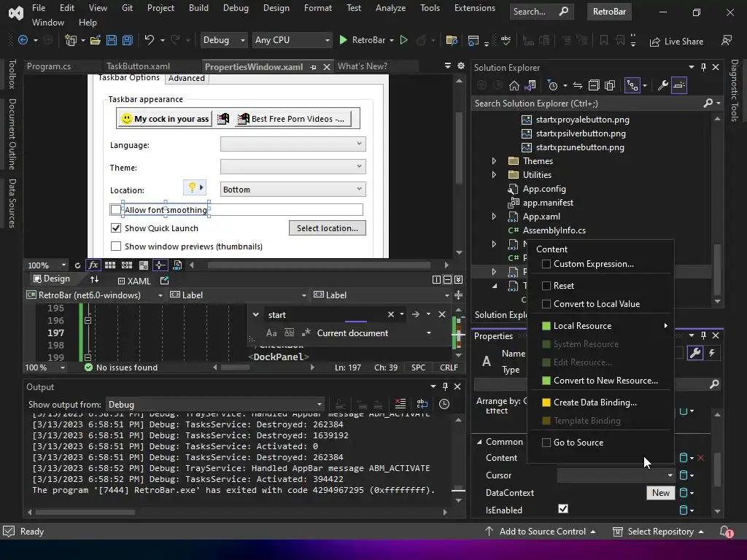Click Show All Files icon in Solution Explorer
Viewport: 747px width, 560px height.
610,86
